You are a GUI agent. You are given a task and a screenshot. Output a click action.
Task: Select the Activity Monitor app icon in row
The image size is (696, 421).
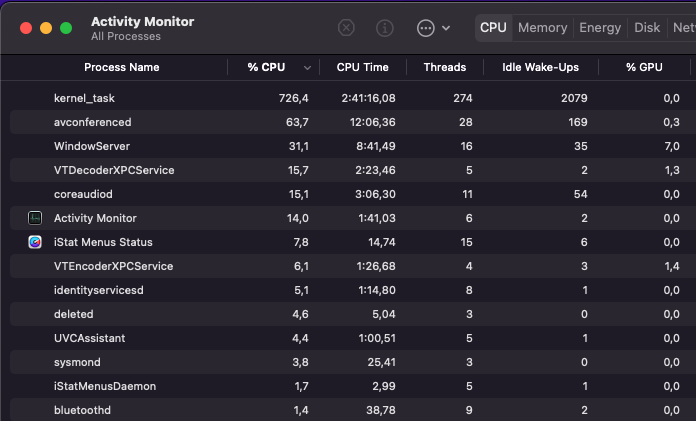point(35,218)
